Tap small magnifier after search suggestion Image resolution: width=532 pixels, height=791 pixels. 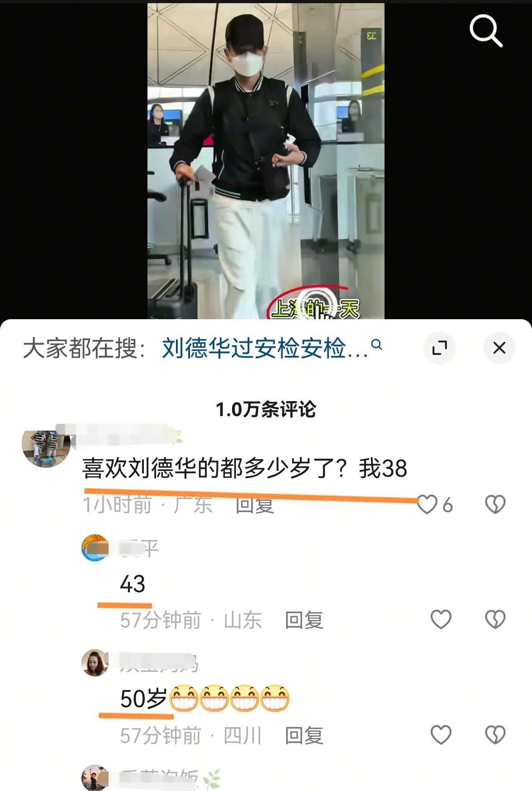click(376, 345)
